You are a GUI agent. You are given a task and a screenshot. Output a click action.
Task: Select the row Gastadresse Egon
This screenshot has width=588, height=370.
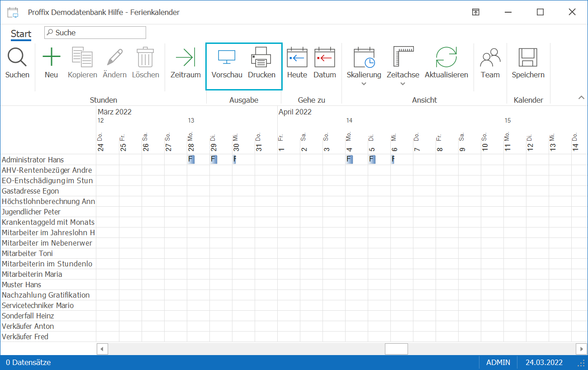pyautogui.click(x=48, y=191)
